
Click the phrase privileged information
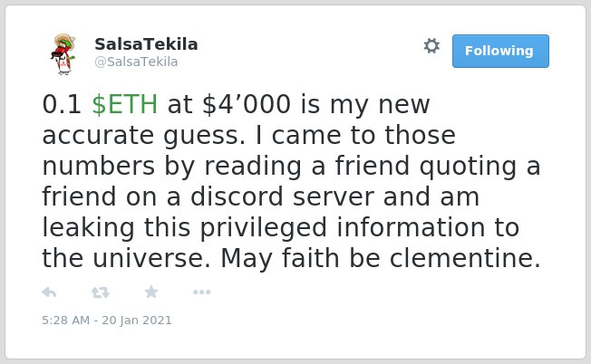click(x=343, y=228)
